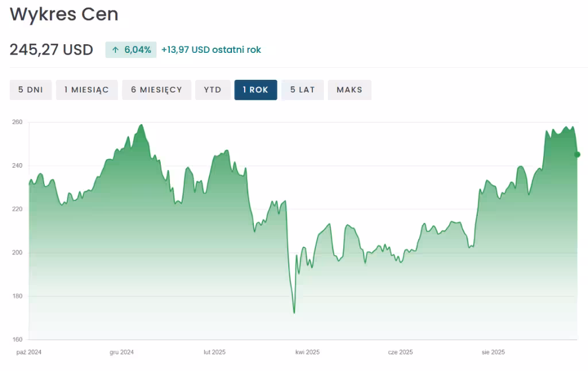Click the green end-point dot on chart line

coord(577,154)
